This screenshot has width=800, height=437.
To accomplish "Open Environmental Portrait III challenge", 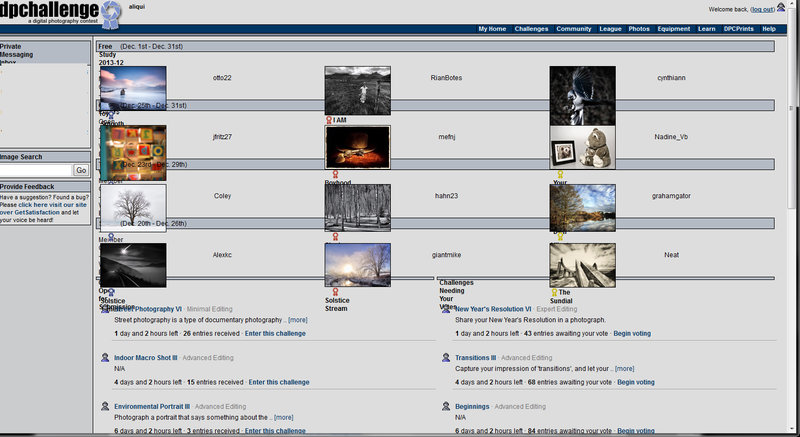I will 152,407.
